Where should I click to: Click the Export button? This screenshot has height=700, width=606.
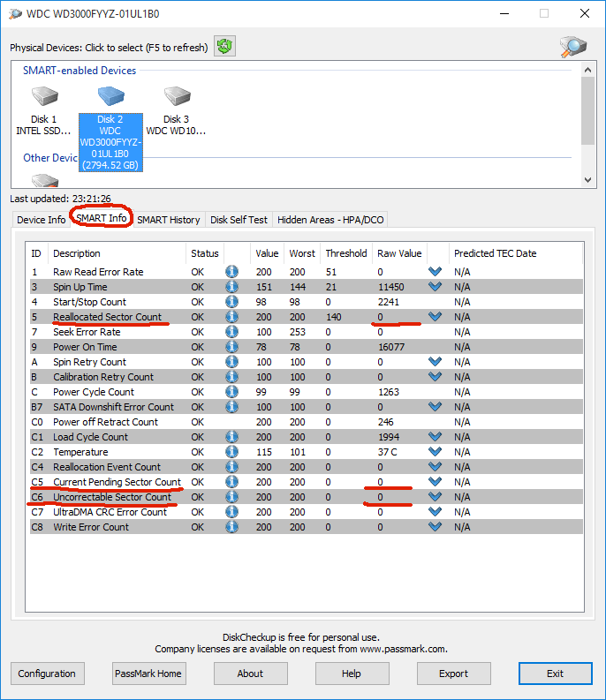(453, 674)
